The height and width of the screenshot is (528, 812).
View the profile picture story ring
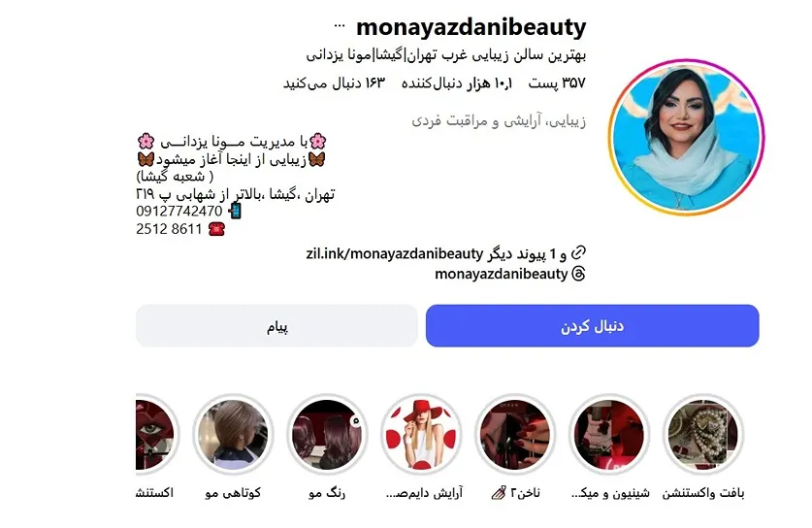(x=686, y=137)
